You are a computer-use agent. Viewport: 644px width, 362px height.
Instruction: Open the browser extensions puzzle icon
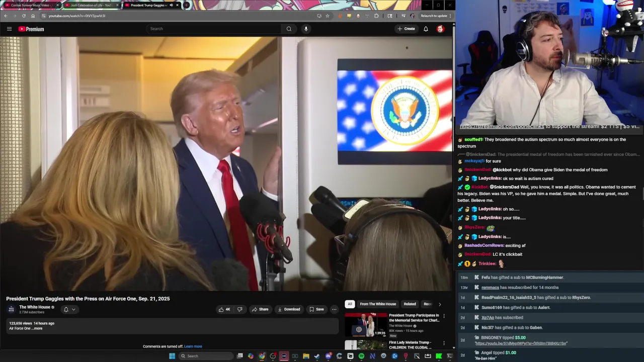(376, 16)
